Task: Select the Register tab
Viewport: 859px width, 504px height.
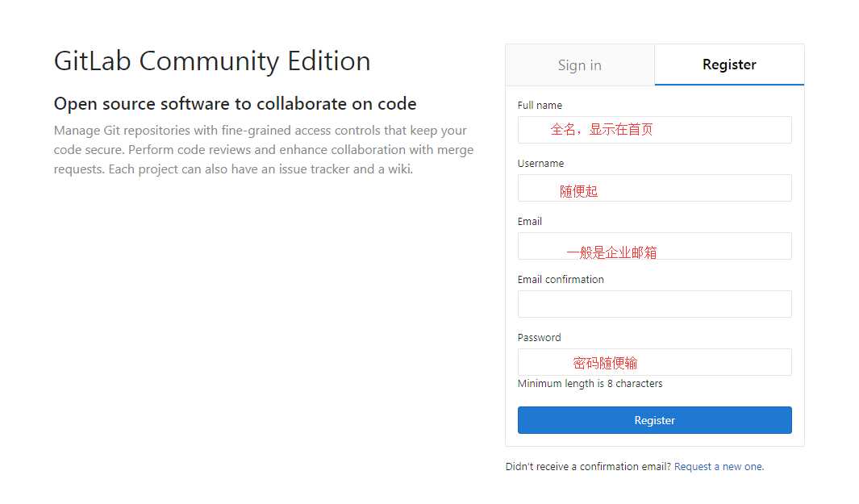Action: 729,65
